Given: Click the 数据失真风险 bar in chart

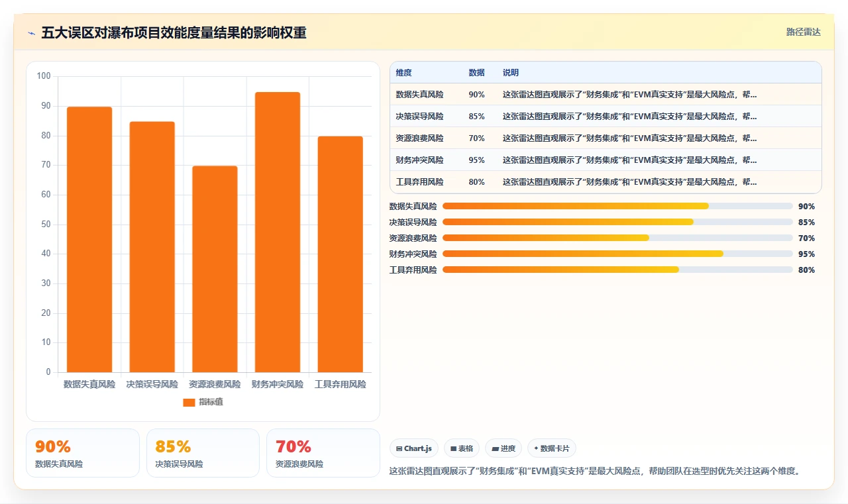Looking at the screenshot, I should [89, 239].
